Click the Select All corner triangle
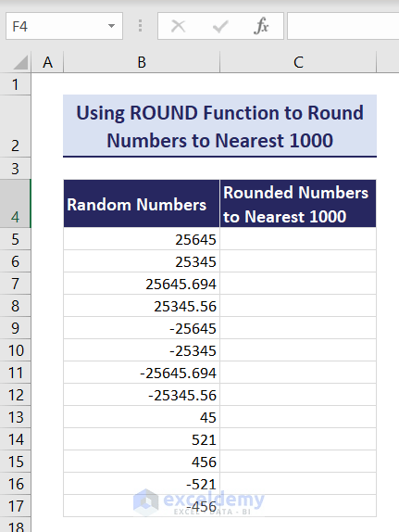This screenshot has height=532, width=399. pos(20,62)
